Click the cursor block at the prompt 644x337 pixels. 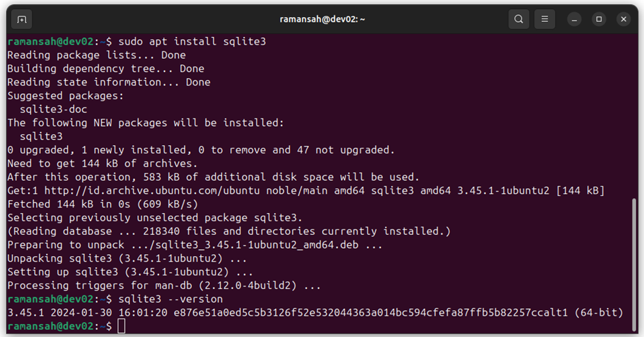(x=121, y=326)
